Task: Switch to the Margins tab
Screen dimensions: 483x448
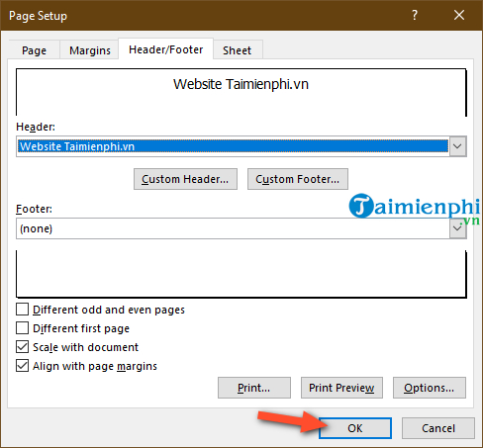Action: pyautogui.click(x=89, y=50)
